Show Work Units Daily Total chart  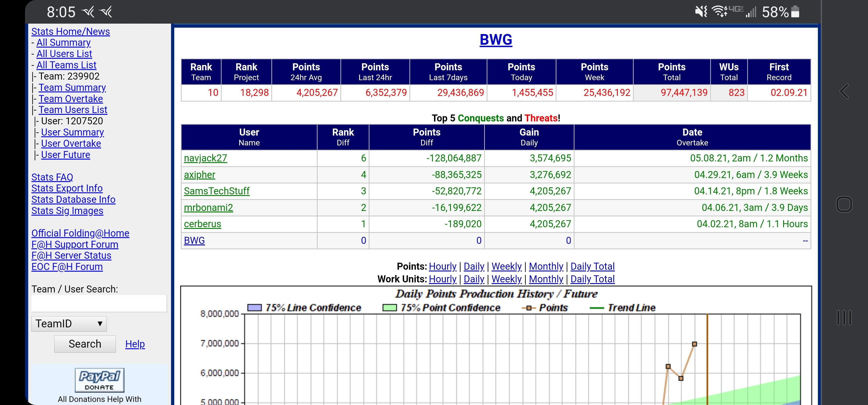593,279
